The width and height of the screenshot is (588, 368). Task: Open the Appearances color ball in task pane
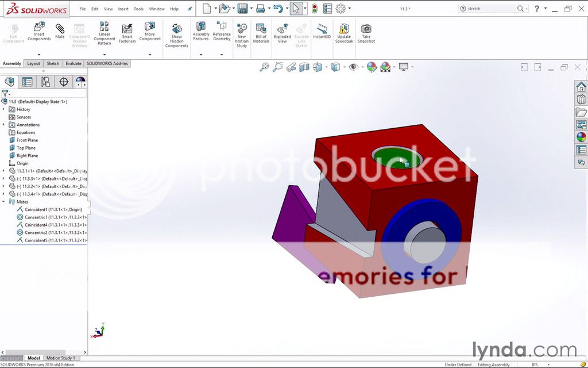pyautogui.click(x=581, y=137)
